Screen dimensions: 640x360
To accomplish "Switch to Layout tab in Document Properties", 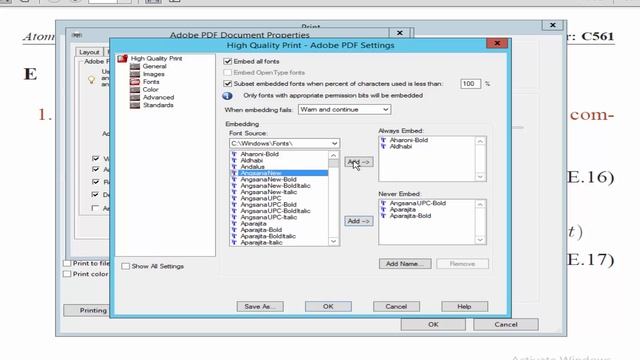I will (89, 52).
